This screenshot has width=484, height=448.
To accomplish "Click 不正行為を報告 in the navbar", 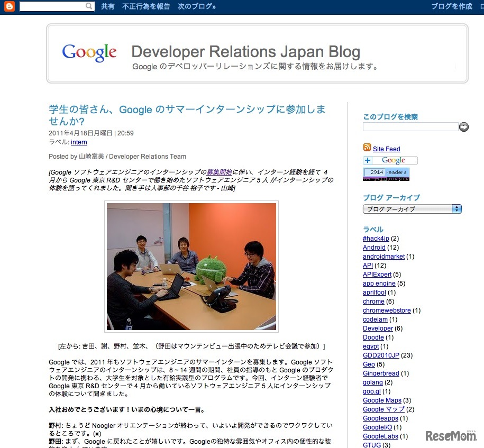I will [147, 7].
